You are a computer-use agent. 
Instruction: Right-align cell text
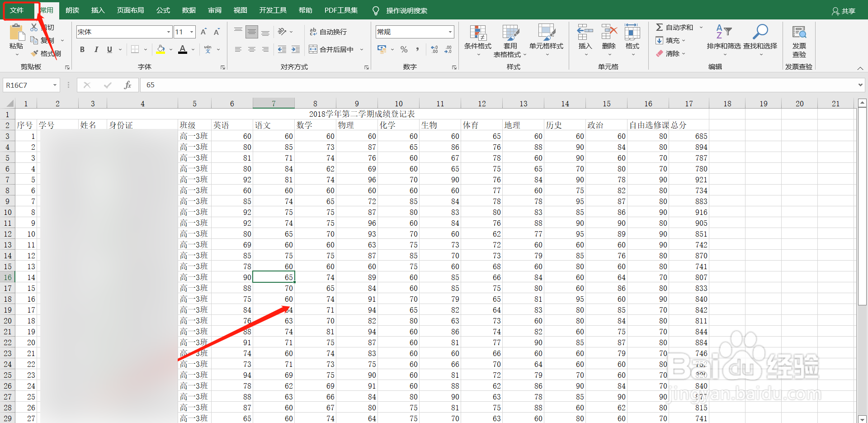click(x=265, y=49)
